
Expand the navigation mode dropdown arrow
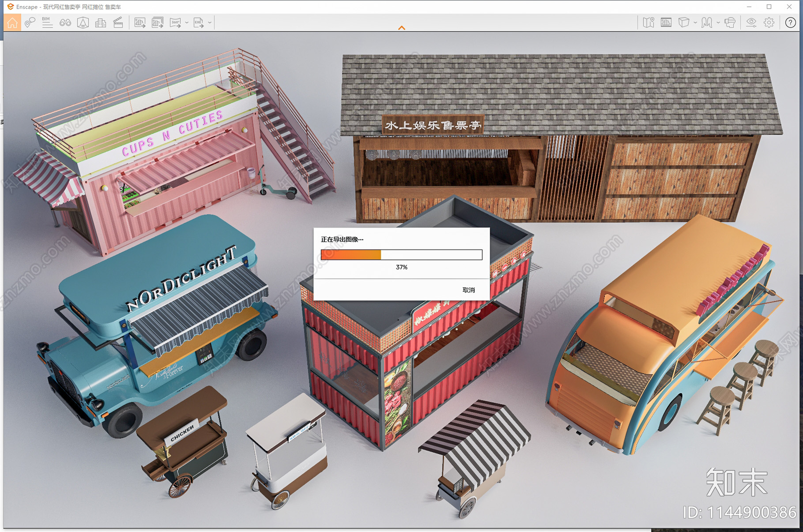click(x=718, y=23)
